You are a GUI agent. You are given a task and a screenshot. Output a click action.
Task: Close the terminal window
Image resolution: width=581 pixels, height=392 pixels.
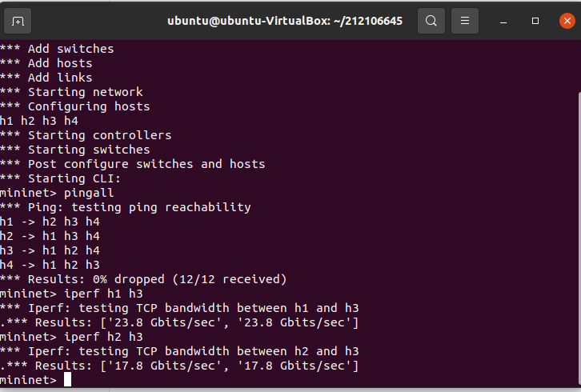click(x=567, y=21)
